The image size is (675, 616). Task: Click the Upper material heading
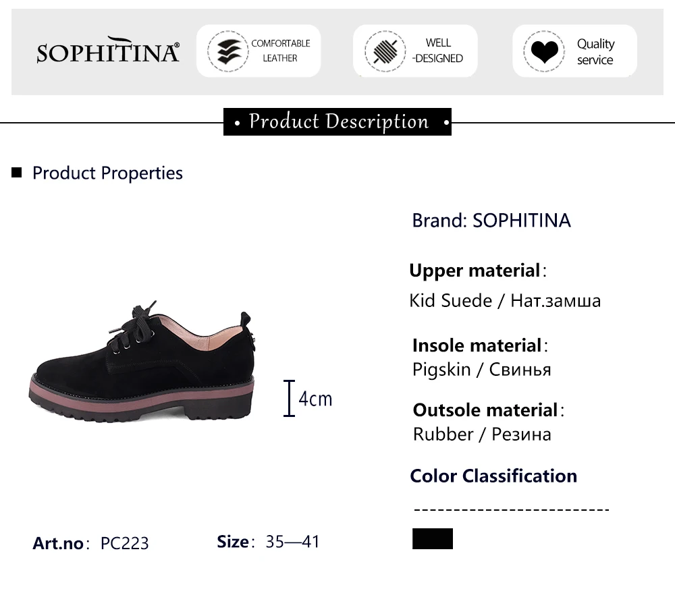[478, 271]
